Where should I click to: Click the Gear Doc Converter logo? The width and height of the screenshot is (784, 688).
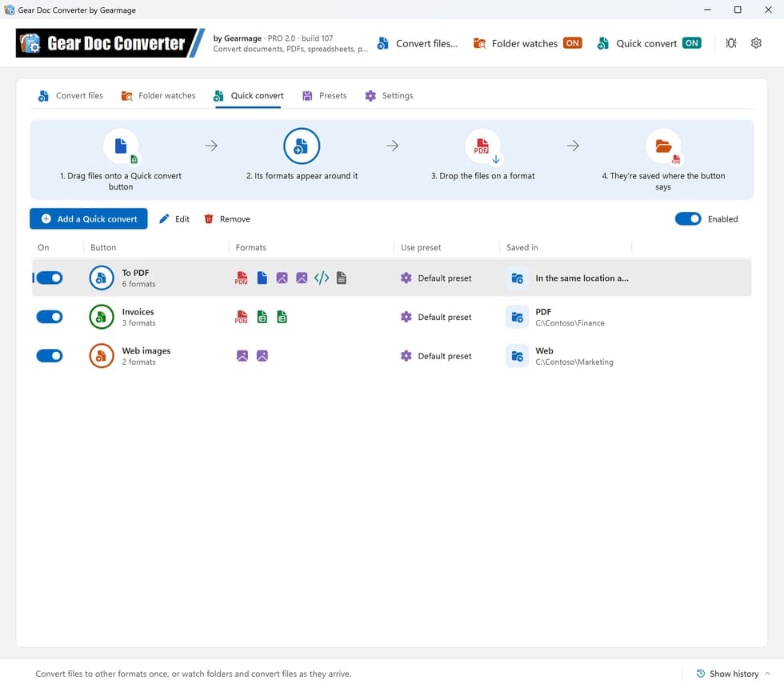click(x=110, y=43)
